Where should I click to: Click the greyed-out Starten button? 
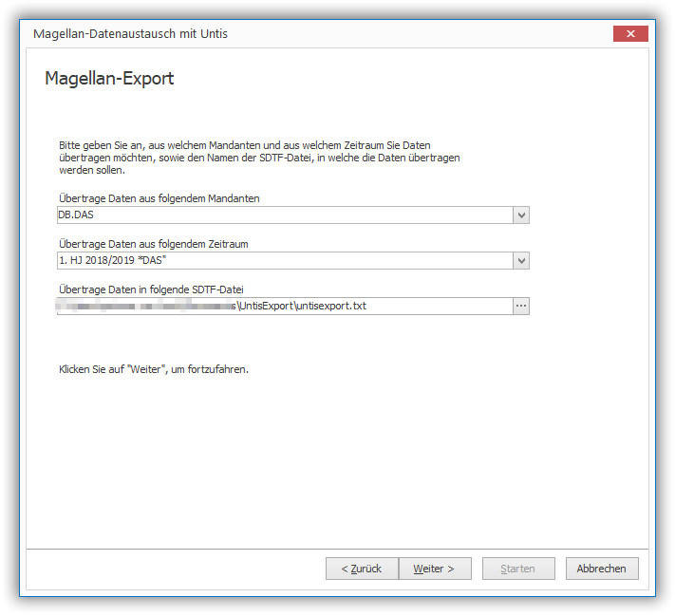coord(518,569)
